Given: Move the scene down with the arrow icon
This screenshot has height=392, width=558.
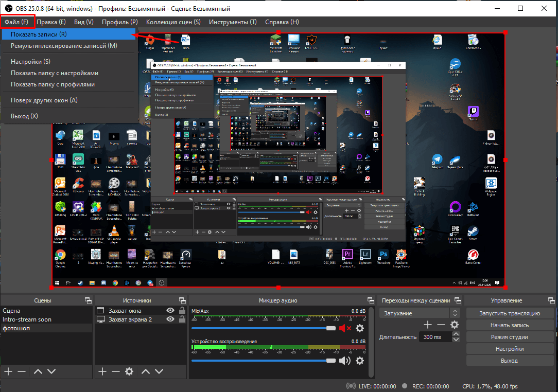Looking at the screenshot, I should tap(51, 371).
